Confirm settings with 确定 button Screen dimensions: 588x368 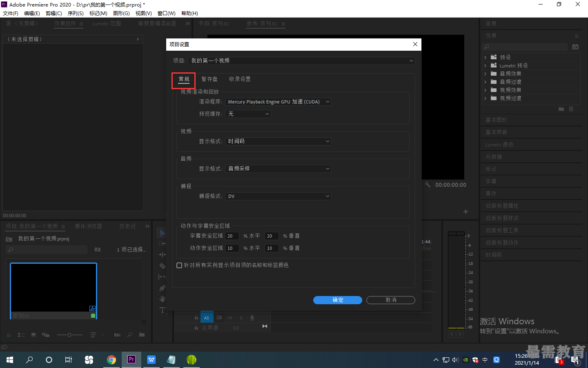point(338,300)
